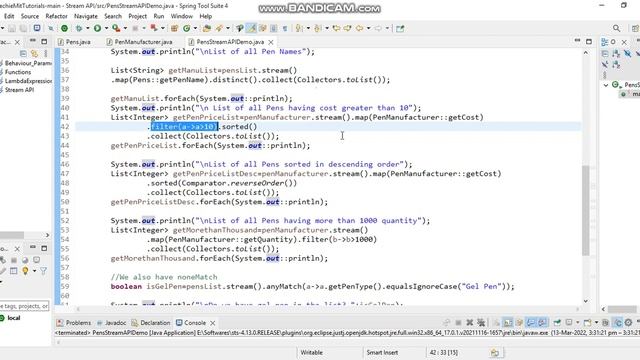640x360 pixels.
Task: Open the Coverage dropdown arrow
Action: tap(125, 28)
